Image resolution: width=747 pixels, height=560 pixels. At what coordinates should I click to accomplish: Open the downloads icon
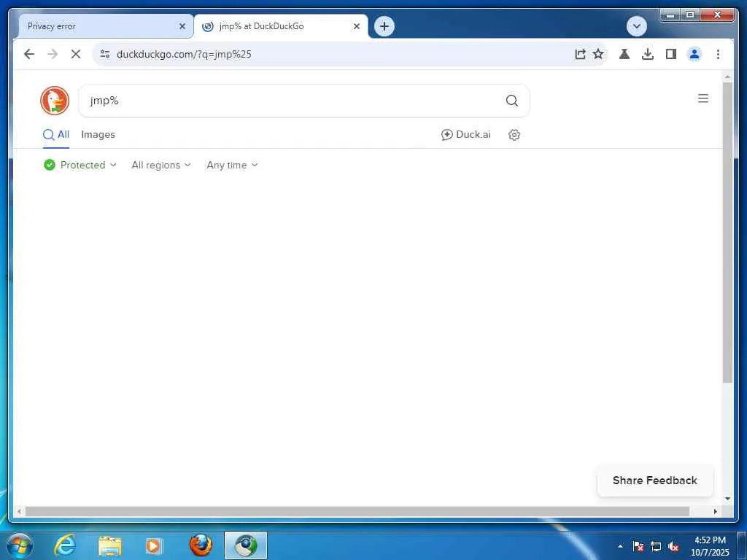pyautogui.click(x=648, y=54)
